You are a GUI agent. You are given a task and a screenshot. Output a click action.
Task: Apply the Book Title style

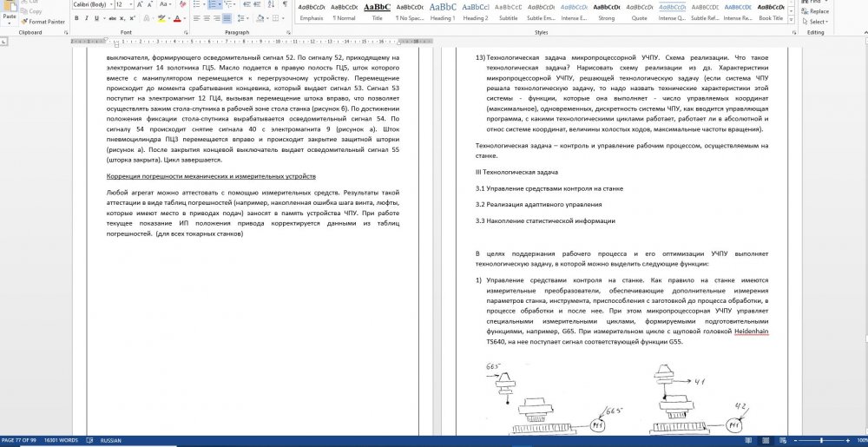[771, 12]
